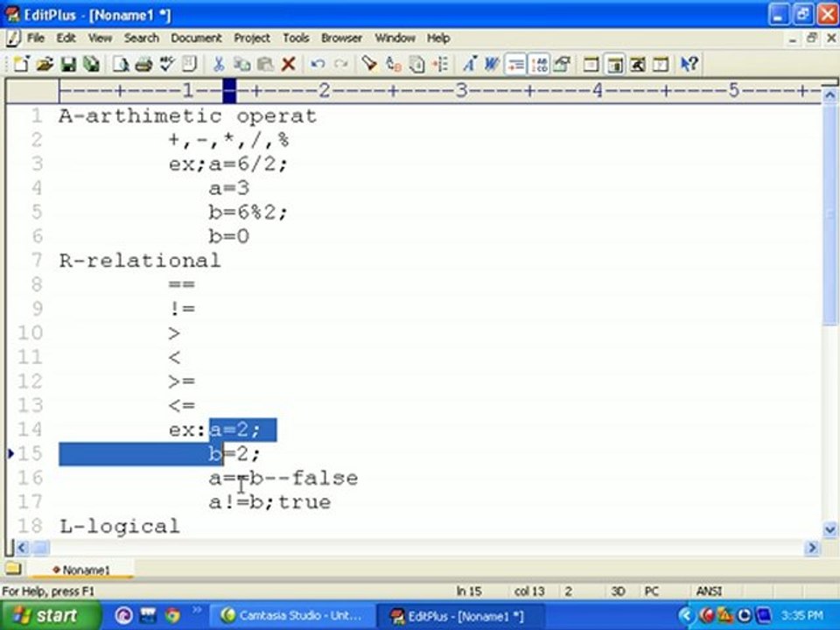Open the Window menu

tap(395, 38)
